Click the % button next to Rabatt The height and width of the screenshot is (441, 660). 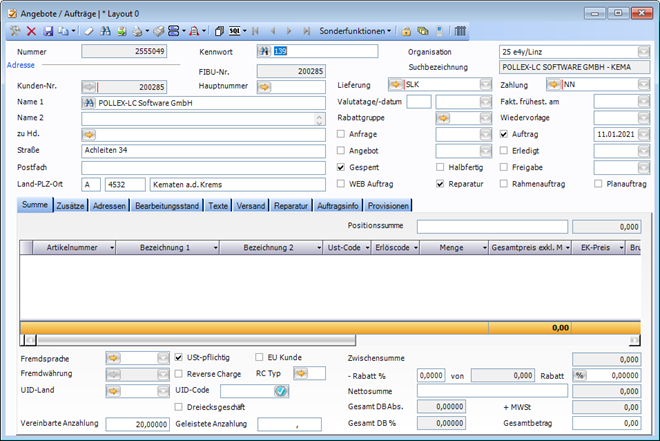tap(578, 374)
